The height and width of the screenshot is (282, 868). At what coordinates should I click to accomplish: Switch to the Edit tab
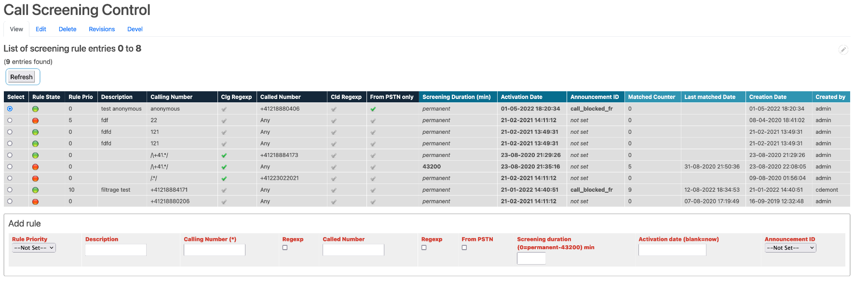[41, 29]
